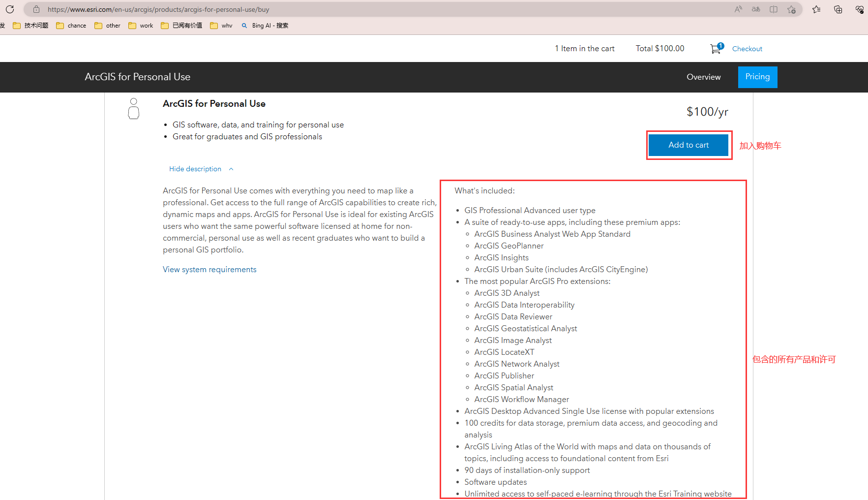Click the Read aloud icon in address bar
The height and width of the screenshot is (500, 868).
click(738, 9)
